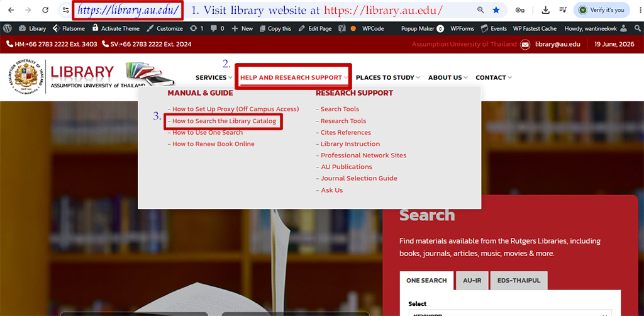
Task: Click Activate Theme in the admin bar
Action: coord(116,28)
